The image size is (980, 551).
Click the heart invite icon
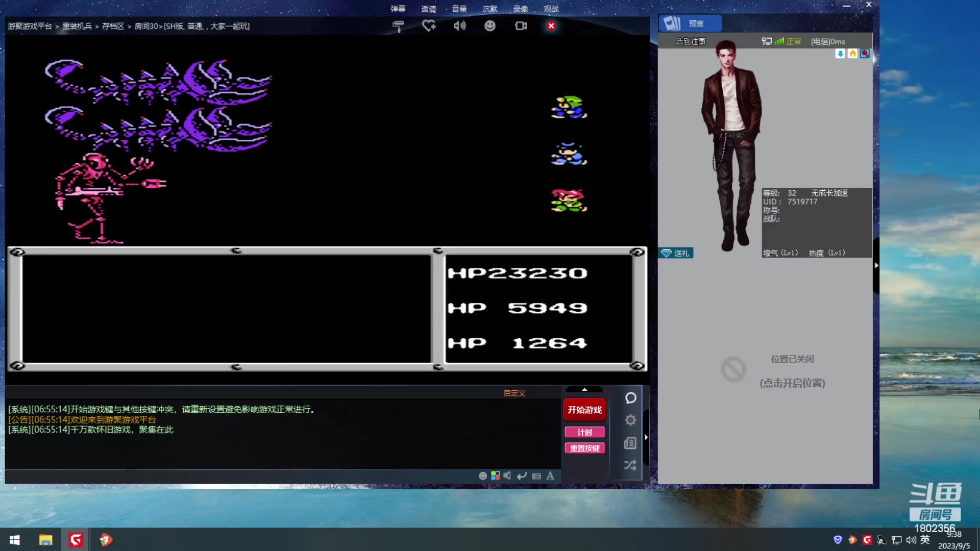click(x=429, y=26)
